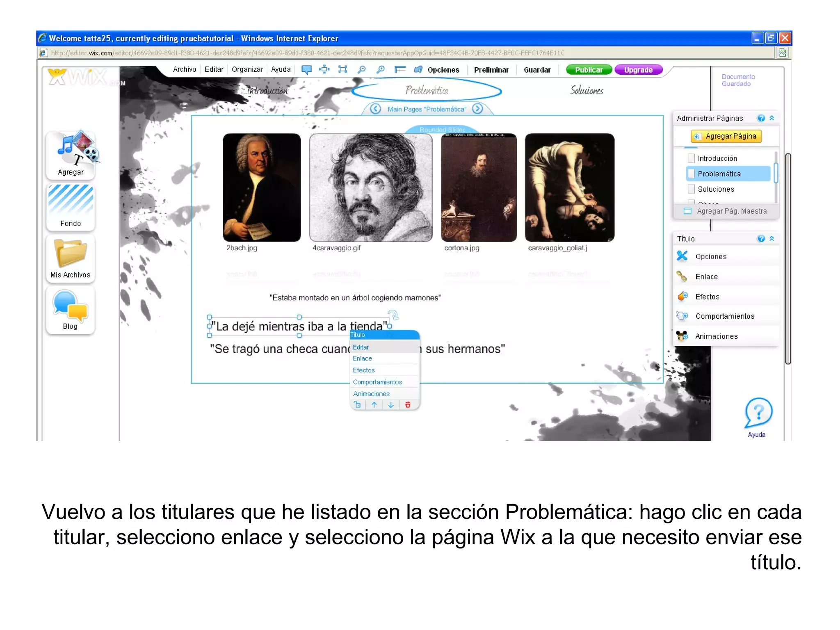Click the Enlace chain icon in Título panel
Viewport: 840px width, 630px height.
click(682, 276)
